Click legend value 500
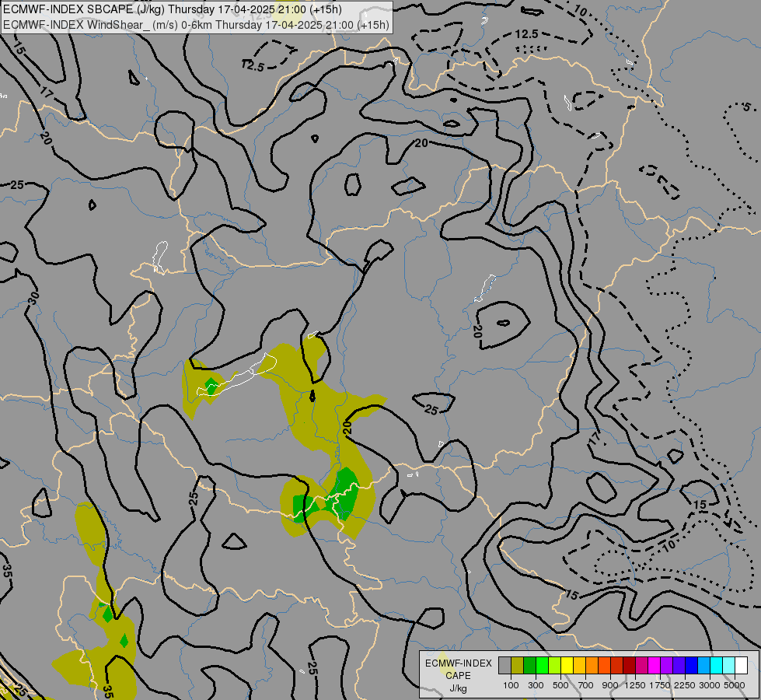761x700 pixels. (560, 685)
